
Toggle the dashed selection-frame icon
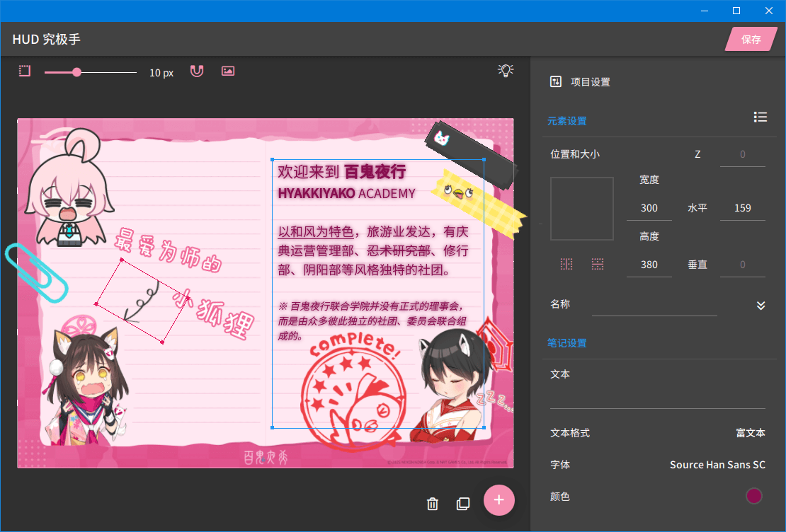[x=25, y=71]
